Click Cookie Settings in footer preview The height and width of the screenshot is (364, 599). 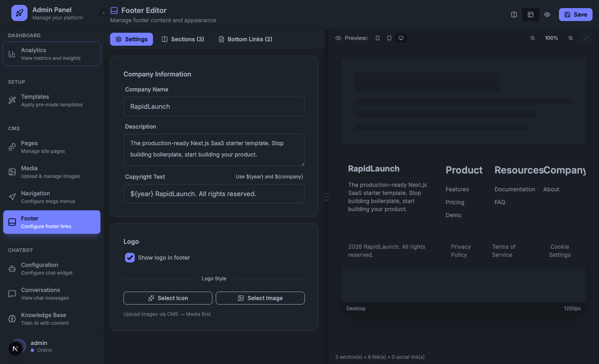560,251
